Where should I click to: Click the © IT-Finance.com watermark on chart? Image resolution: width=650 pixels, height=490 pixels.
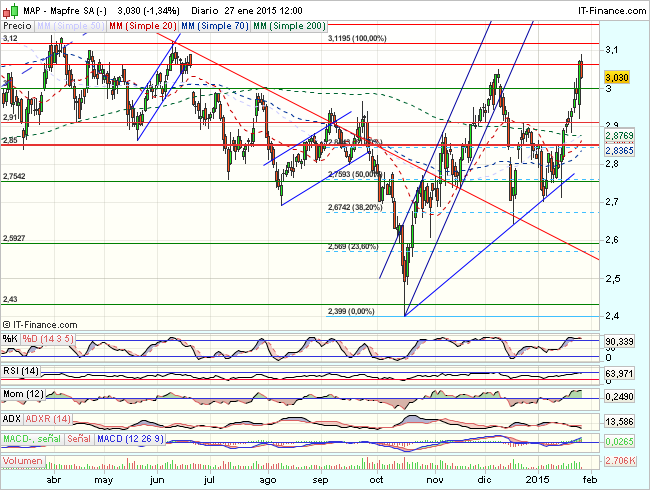point(46,324)
